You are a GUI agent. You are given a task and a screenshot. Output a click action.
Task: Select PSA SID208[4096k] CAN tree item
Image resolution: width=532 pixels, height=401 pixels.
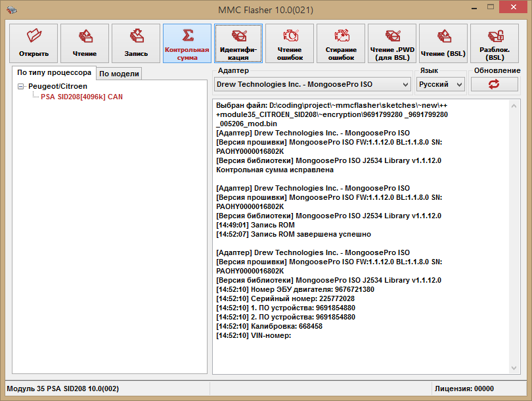(x=81, y=97)
